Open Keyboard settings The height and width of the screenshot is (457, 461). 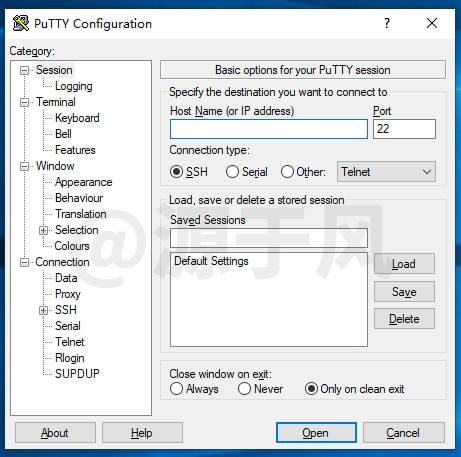point(77,118)
